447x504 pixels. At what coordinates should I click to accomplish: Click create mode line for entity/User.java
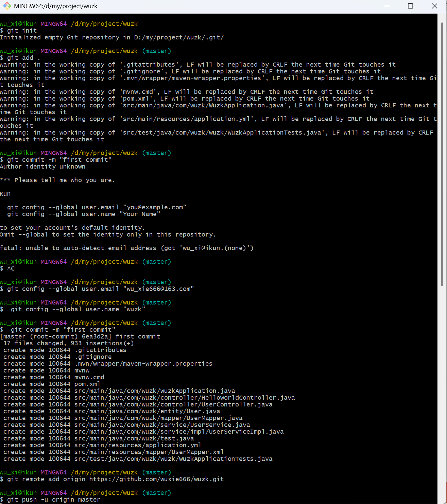click(x=112, y=411)
